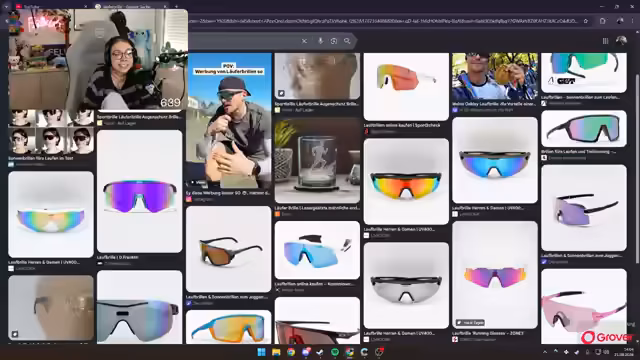
Task: Open the Google account profile avatar
Action: coord(621,40)
